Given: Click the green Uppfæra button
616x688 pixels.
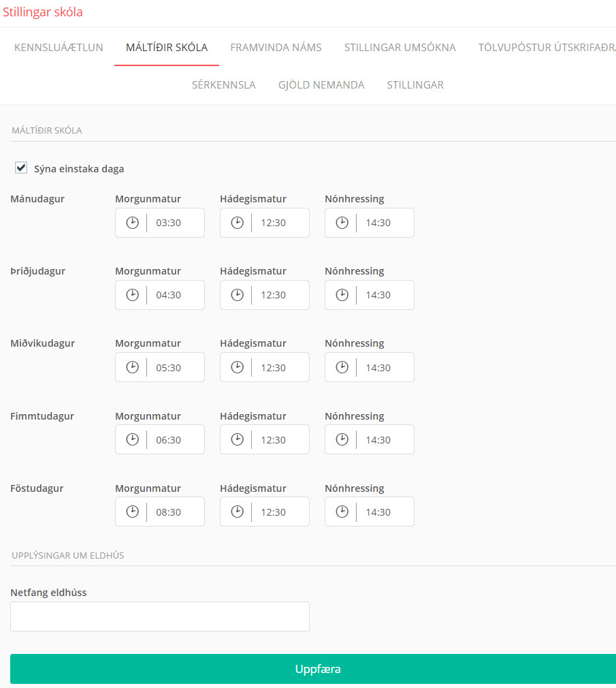Looking at the screenshot, I should coord(313,669).
